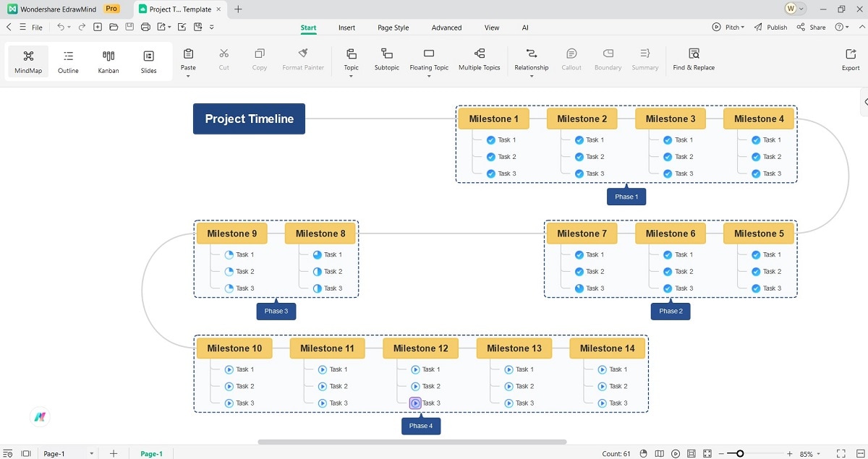Switch to the Insert ribbon tab

tap(346, 27)
